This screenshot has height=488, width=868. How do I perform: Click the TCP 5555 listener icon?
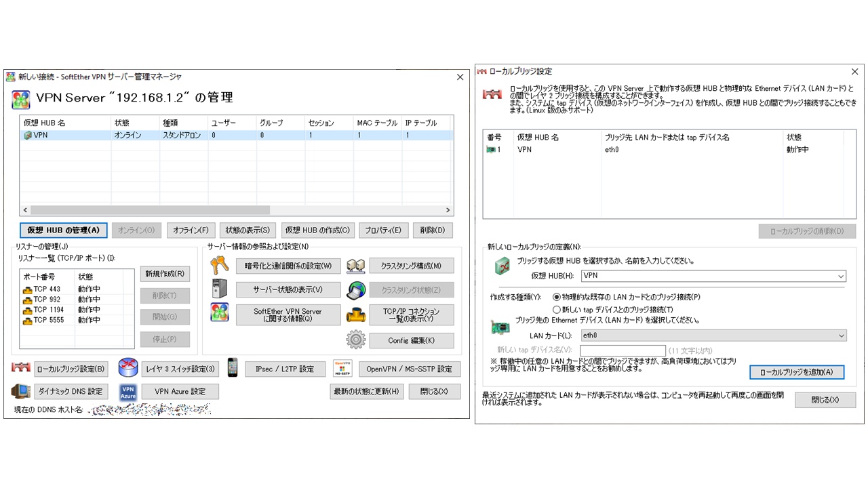[27, 321]
